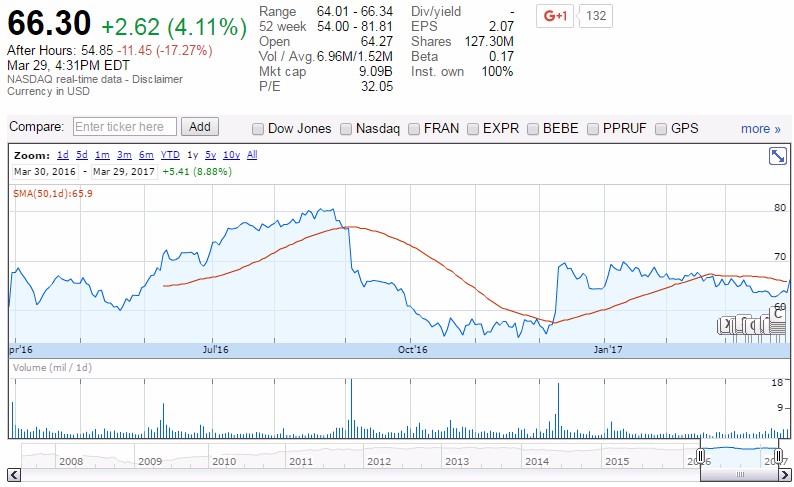This screenshot has height=487, width=794.
Task: Open the more » comparisons link
Action: (761, 129)
